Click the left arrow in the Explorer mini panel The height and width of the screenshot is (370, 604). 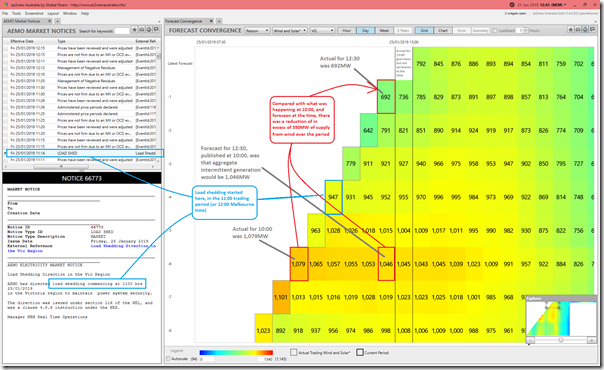pos(530,340)
